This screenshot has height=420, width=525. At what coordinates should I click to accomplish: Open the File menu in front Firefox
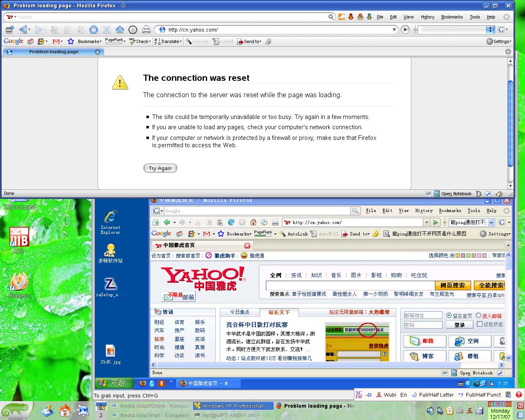tap(380, 17)
